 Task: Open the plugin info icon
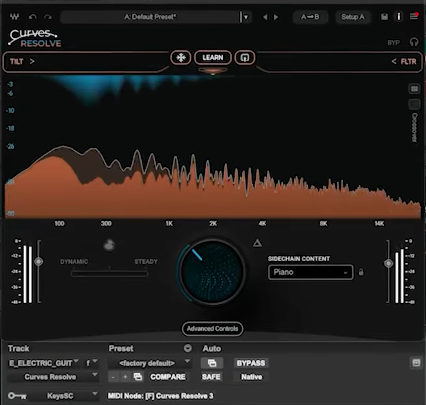(399, 17)
